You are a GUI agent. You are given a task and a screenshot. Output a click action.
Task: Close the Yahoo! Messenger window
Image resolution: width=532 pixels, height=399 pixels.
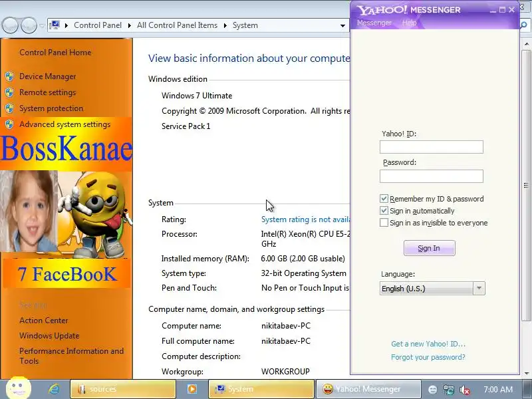tap(511, 10)
